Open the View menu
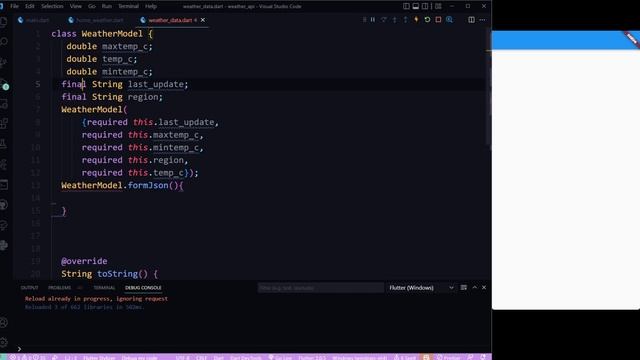 [76, 6]
